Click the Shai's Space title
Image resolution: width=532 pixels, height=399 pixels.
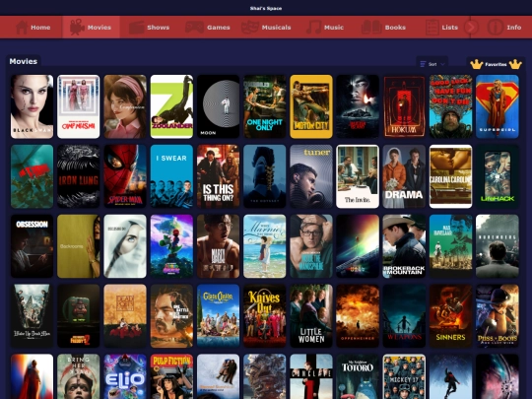[266, 8]
